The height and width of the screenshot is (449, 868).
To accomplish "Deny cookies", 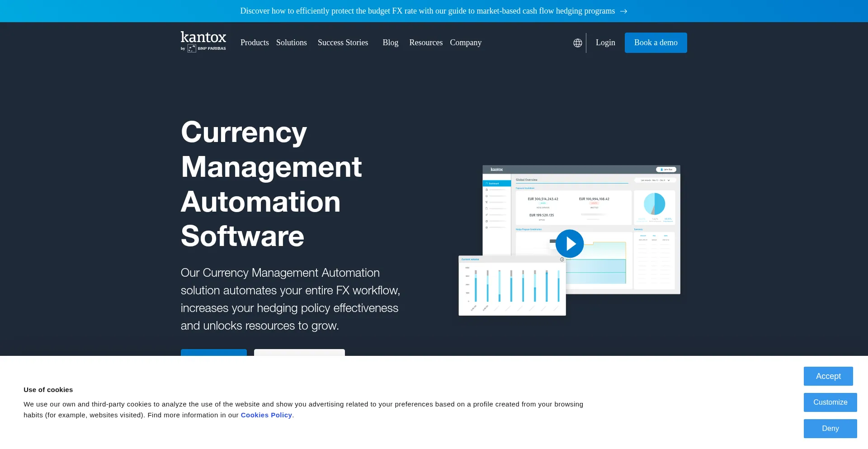I will [830, 429].
